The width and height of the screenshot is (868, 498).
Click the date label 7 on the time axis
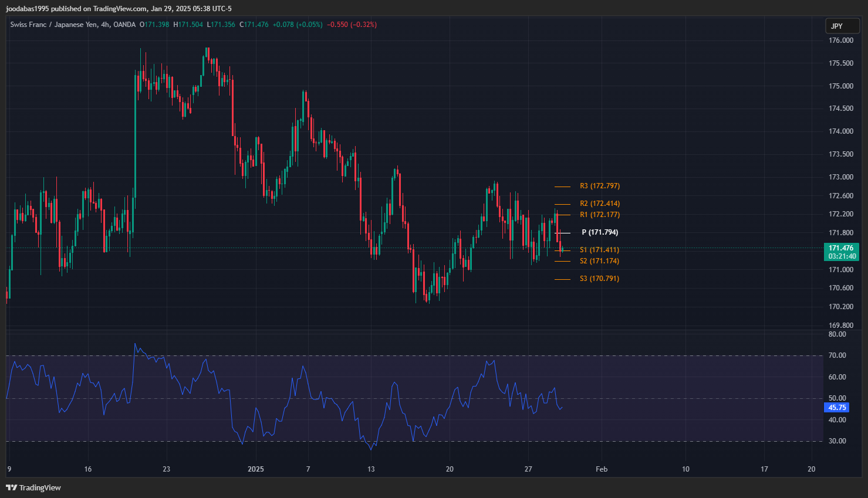tap(308, 469)
